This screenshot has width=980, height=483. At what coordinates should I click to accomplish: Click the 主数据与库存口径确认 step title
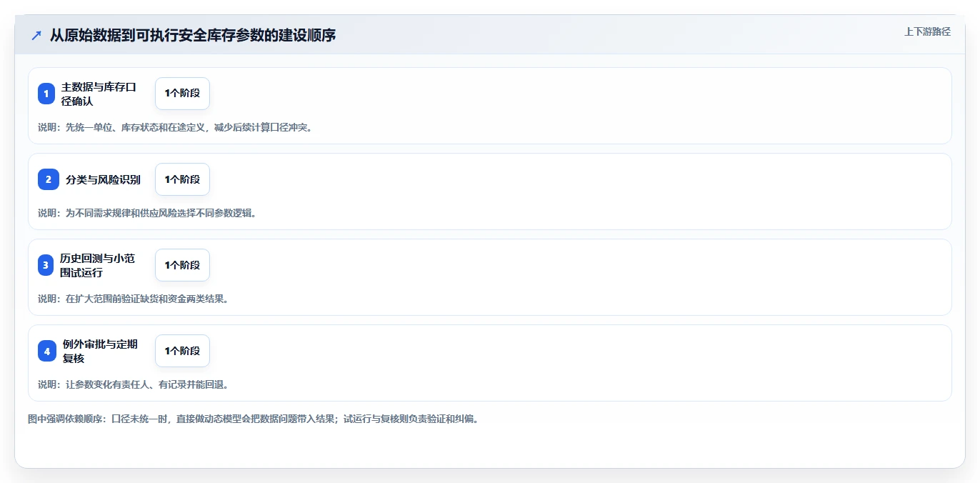[x=99, y=94]
